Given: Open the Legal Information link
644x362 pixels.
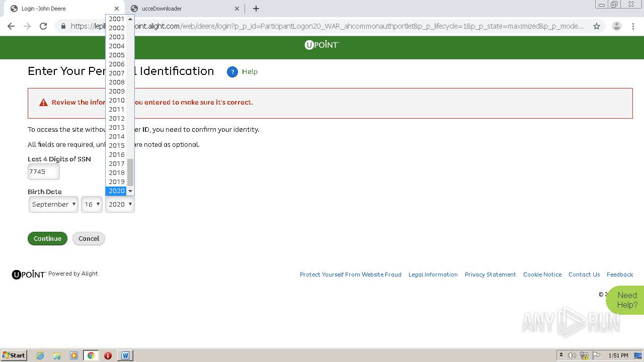Looking at the screenshot, I should click(x=433, y=275).
